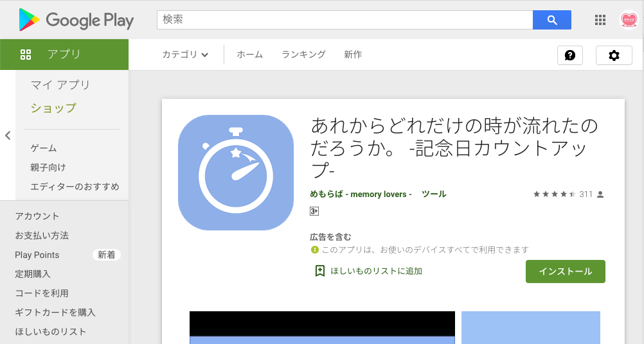Click the インストール button
The width and height of the screenshot is (644, 344).
[566, 271]
